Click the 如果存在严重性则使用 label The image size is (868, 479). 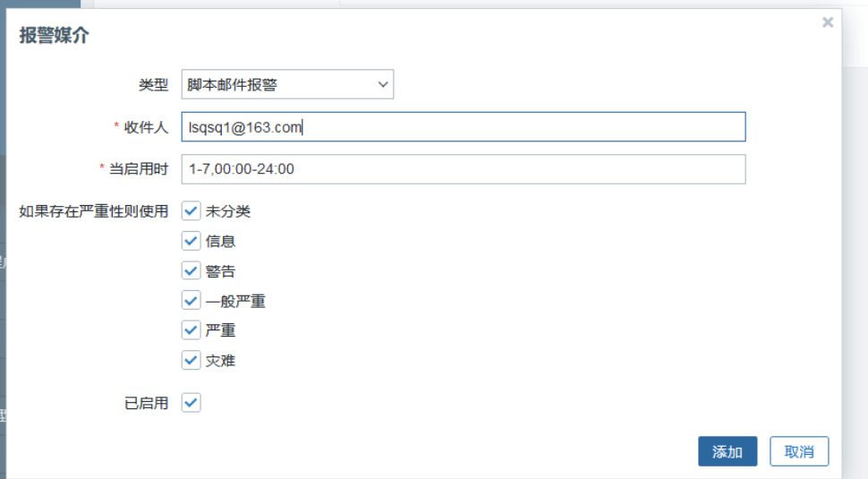94,211
